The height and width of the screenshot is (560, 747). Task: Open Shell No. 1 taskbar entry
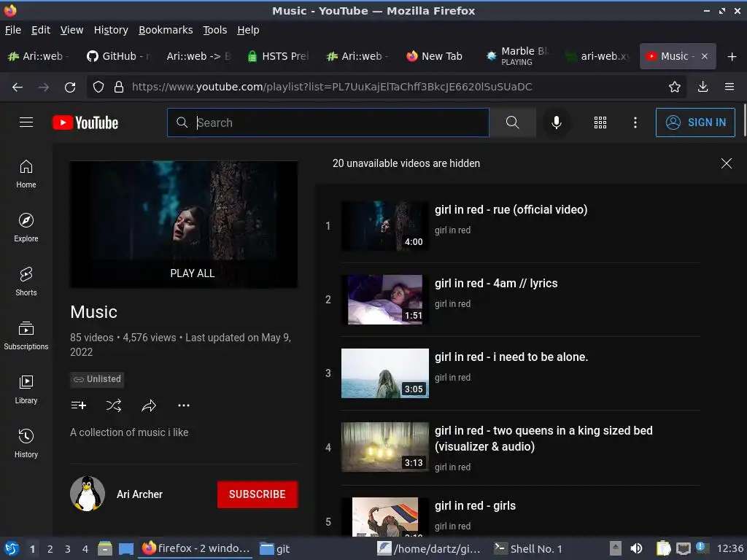528,548
